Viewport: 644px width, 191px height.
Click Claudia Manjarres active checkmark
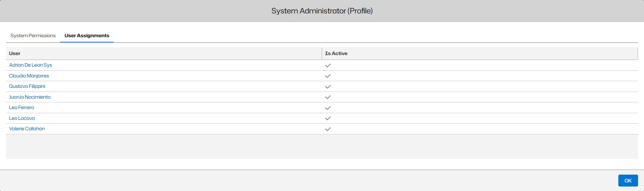click(x=328, y=76)
